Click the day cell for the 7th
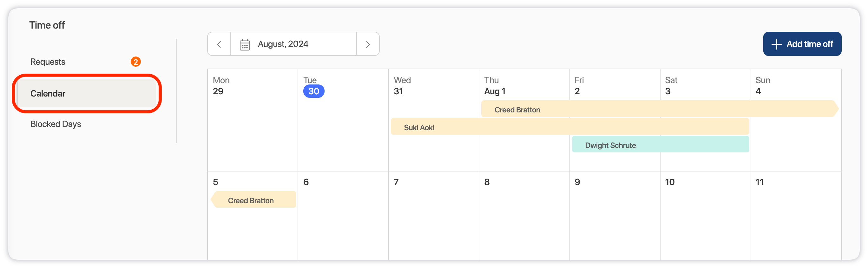 (x=433, y=216)
